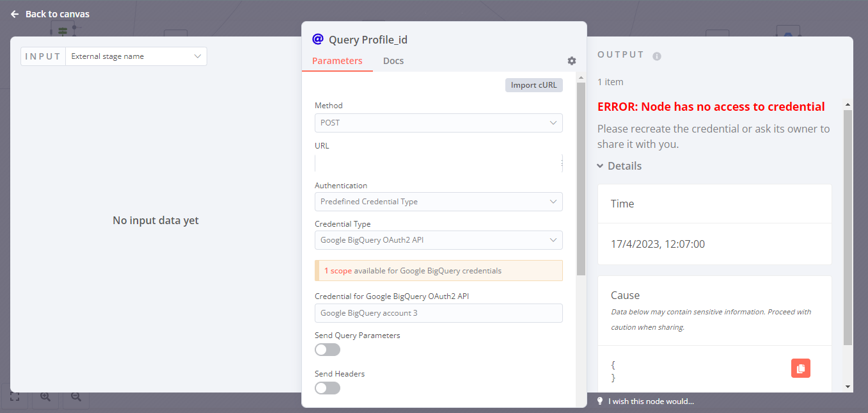
Task: Enable Send Query Parameters toggle
Action: 327,350
